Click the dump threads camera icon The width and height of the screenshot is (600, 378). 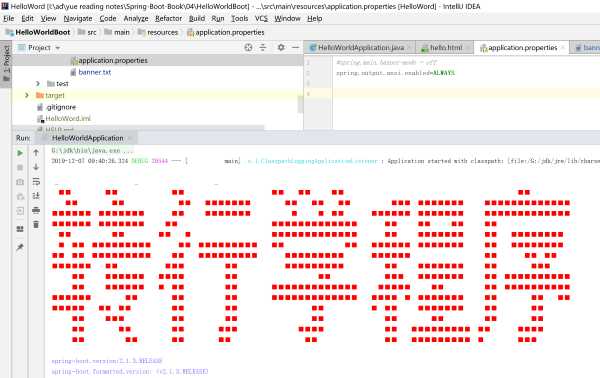20,182
